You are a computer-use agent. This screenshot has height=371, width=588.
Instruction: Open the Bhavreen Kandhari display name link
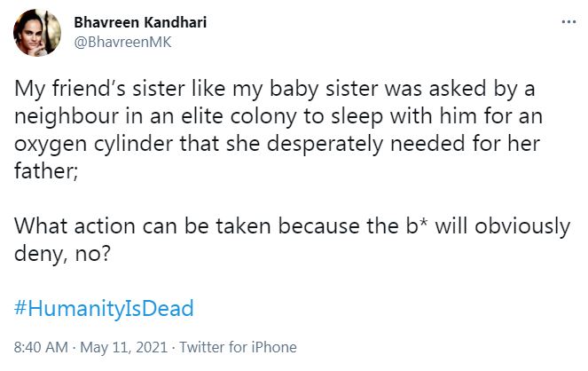click(x=140, y=22)
